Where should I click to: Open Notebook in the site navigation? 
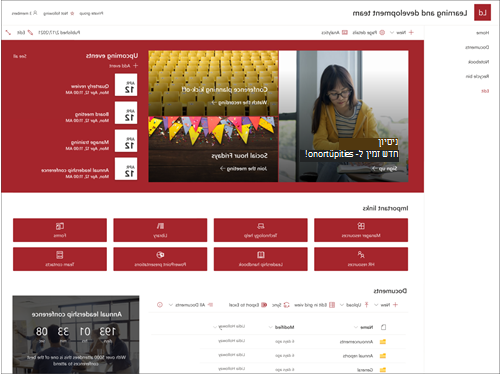pyautogui.click(x=478, y=62)
